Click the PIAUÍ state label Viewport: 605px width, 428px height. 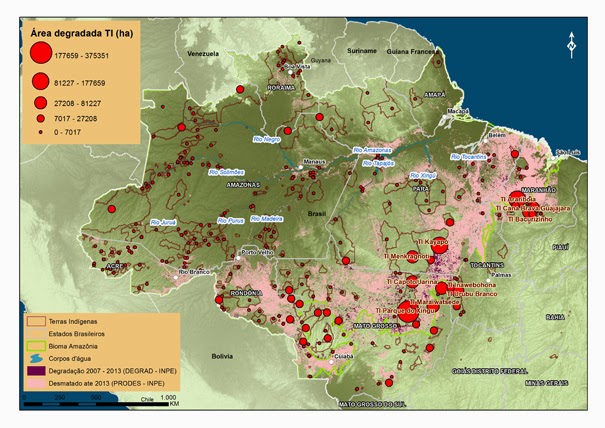tap(559, 247)
